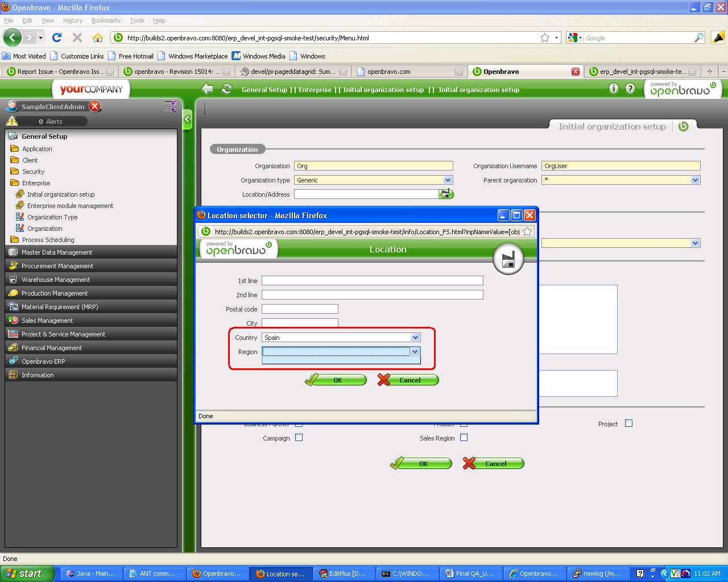Click the alerts warning triangle icon
The width and height of the screenshot is (728, 582).
pyautogui.click(x=11, y=121)
